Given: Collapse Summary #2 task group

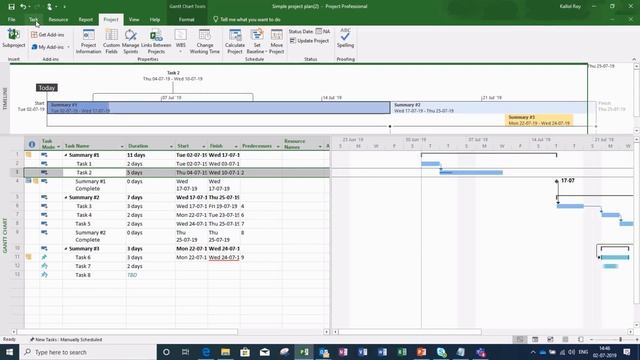Looking at the screenshot, I should tap(66, 198).
